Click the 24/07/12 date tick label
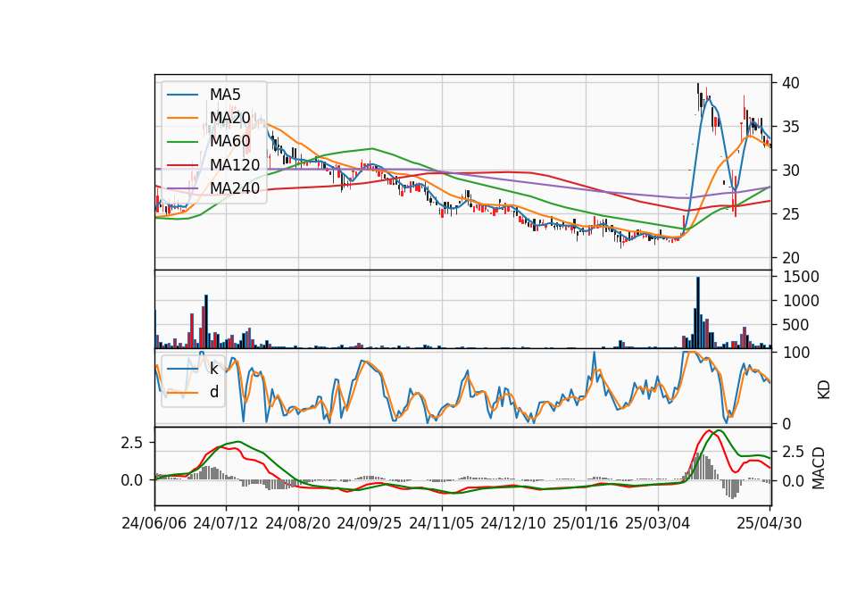Image resolution: width=857 pixels, height=616 pixels. (226, 523)
